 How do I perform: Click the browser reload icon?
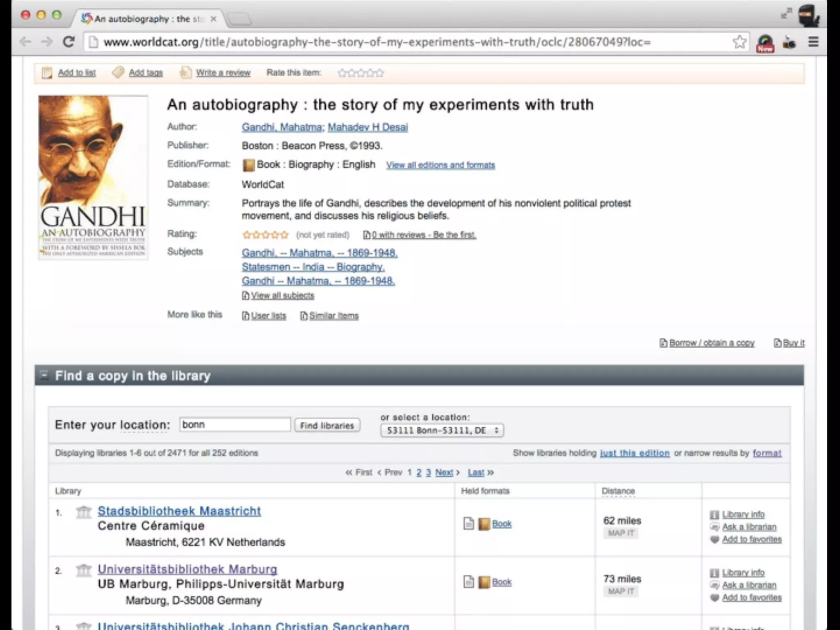click(68, 42)
